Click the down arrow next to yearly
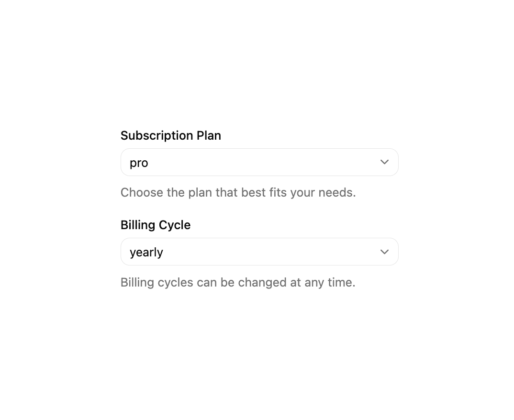Screen dimensions: 514x420 pos(384,252)
